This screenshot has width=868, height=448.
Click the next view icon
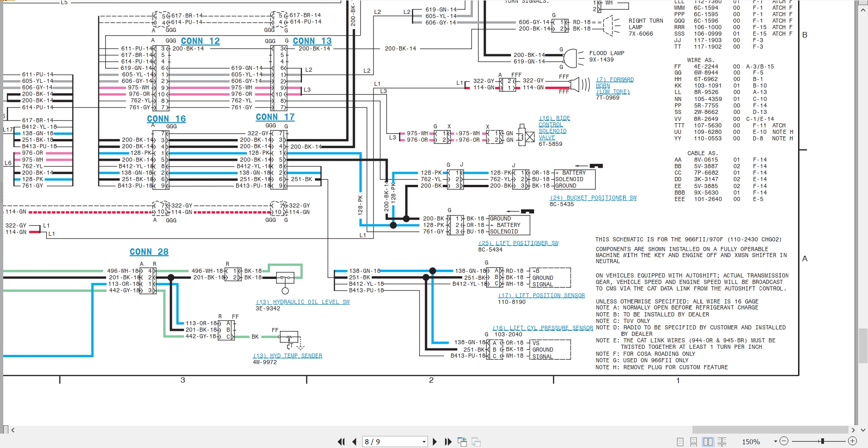tap(476, 442)
